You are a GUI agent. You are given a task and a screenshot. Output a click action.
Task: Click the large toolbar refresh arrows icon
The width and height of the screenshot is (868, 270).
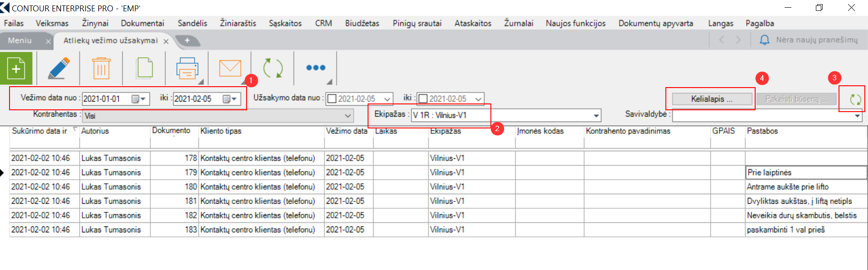[273, 69]
